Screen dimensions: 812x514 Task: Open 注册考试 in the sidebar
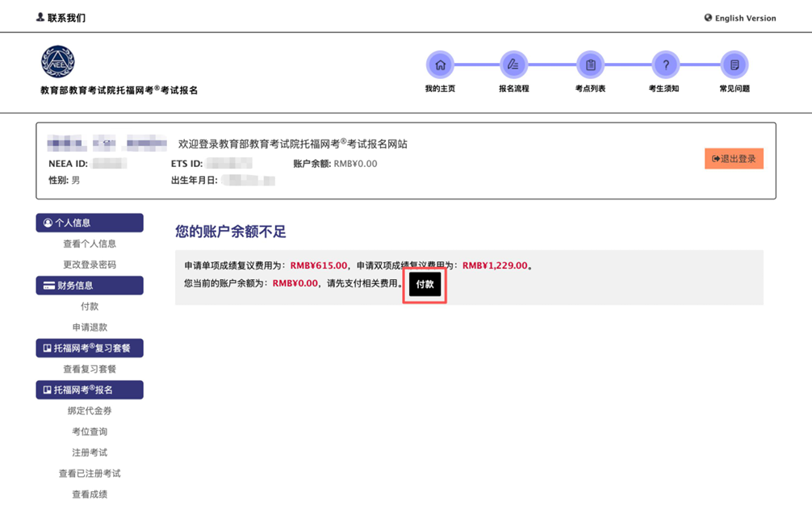90,453
